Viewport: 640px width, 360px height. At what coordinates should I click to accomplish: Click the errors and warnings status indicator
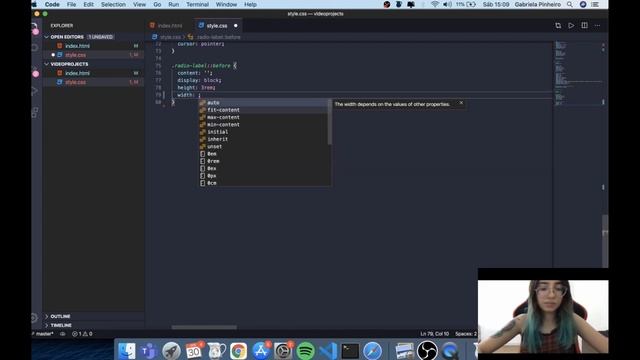(82, 334)
